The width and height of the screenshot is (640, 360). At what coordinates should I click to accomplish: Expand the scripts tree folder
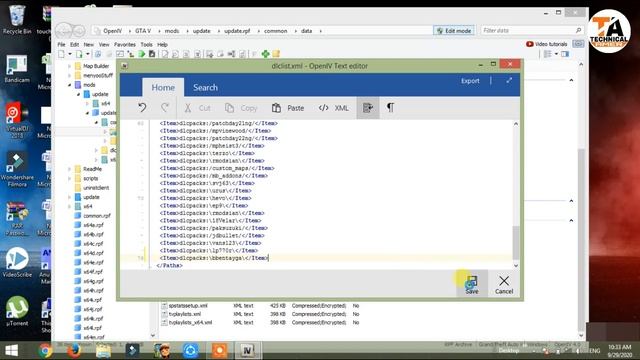(70, 178)
